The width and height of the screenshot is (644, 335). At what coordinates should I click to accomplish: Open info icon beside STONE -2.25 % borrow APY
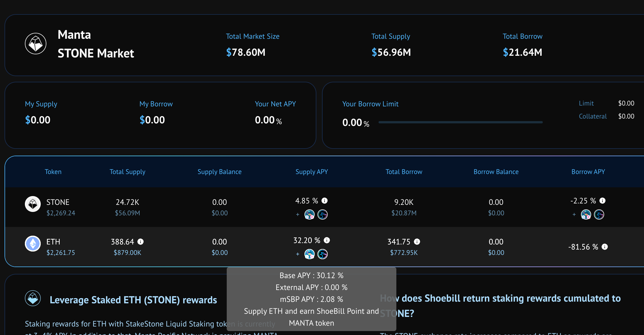pyautogui.click(x=602, y=201)
